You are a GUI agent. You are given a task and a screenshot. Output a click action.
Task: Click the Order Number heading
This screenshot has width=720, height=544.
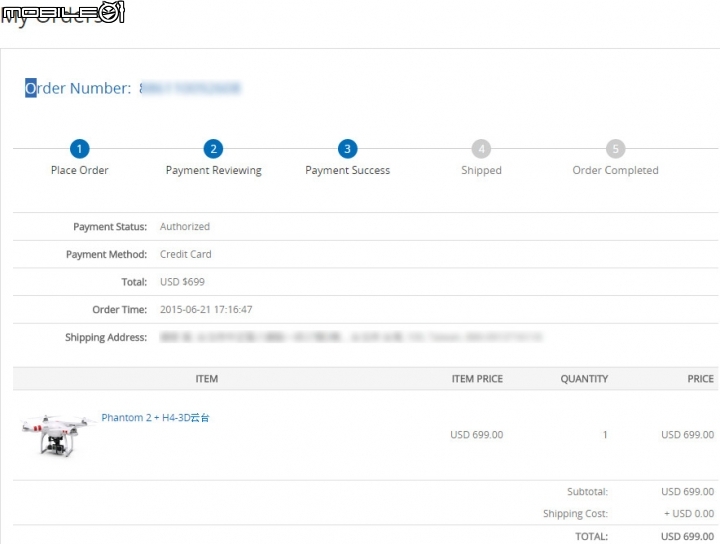[78, 88]
